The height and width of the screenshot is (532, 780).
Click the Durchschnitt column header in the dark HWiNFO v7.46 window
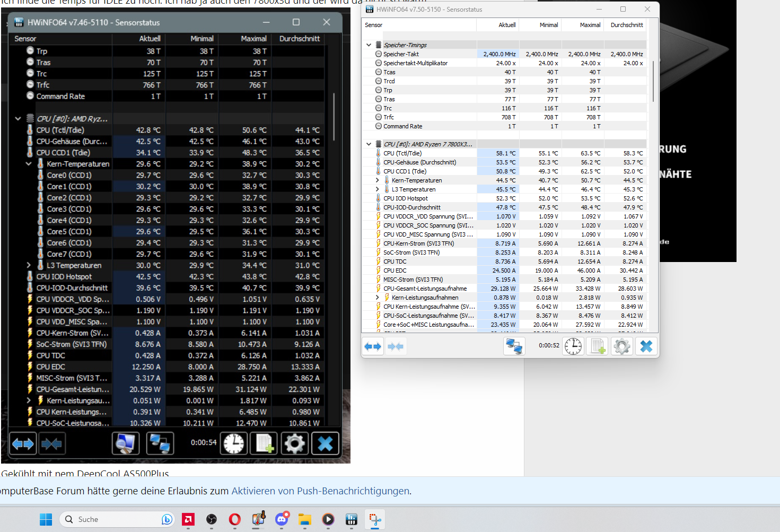click(x=298, y=39)
